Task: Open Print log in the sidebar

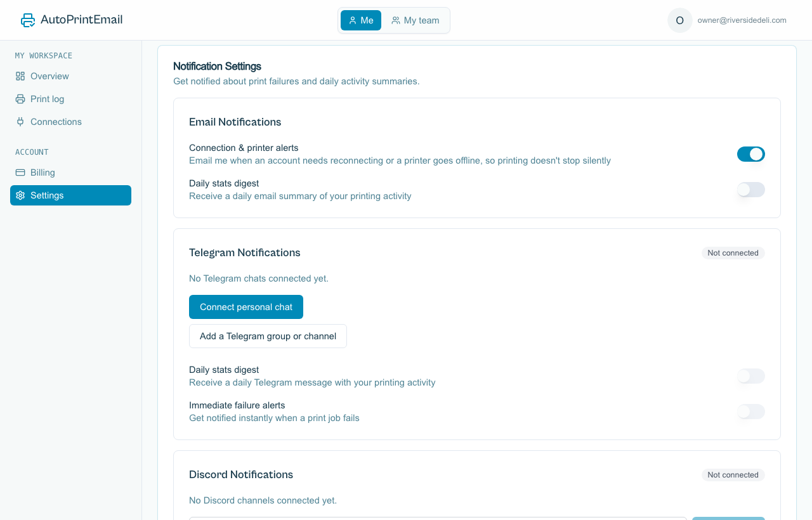Action: click(70, 99)
